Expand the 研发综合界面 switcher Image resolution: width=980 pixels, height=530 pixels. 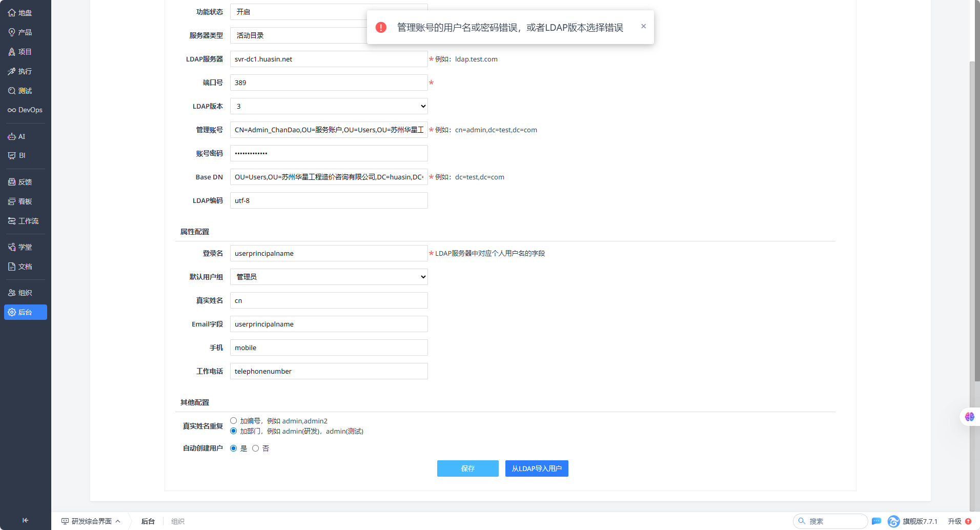(91, 521)
